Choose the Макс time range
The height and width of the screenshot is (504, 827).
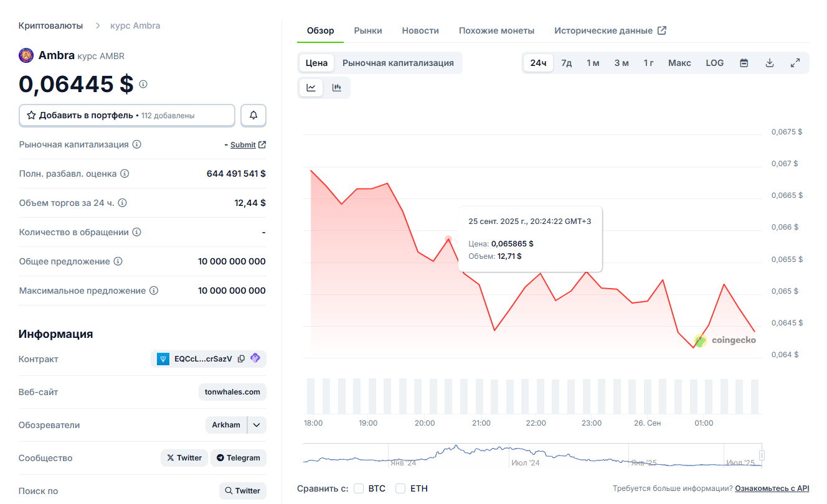pyautogui.click(x=679, y=63)
